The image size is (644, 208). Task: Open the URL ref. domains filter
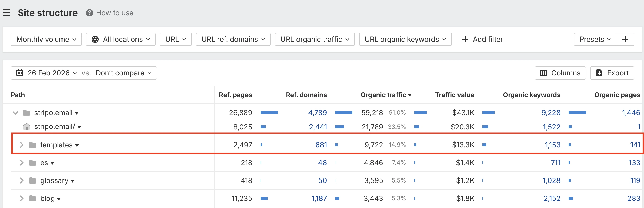[x=233, y=39]
